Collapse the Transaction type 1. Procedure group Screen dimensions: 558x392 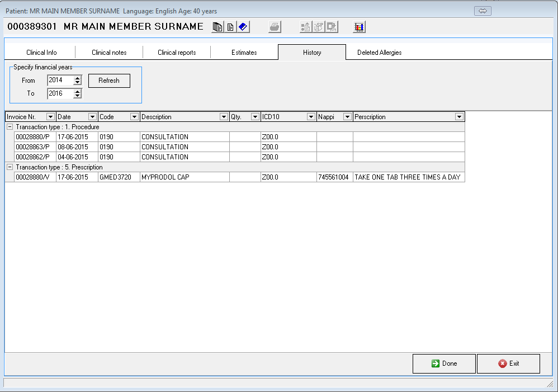10,127
